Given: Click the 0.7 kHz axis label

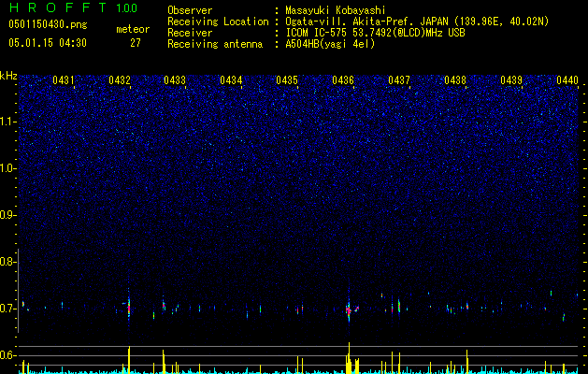Looking at the screenshot, I should pyautogui.click(x=7, y=309).
